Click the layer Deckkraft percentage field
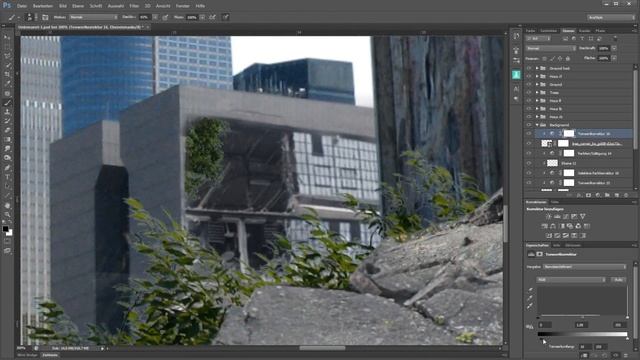Screen dimensions: 640x360 tap(603, 48)
